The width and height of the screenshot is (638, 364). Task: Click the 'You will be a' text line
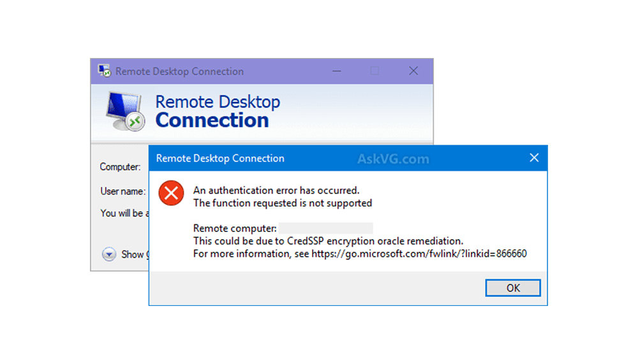click(124, 213)
